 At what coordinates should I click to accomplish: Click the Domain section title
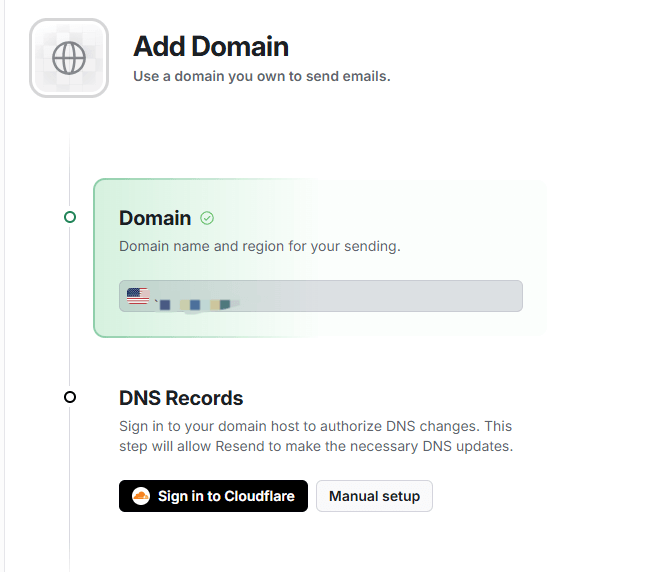click(155, 218)
